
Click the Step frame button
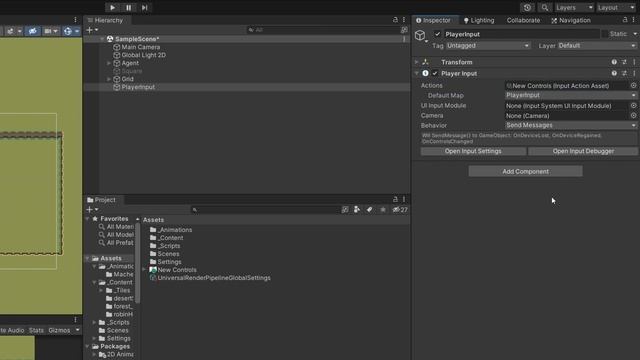point(144,7)
